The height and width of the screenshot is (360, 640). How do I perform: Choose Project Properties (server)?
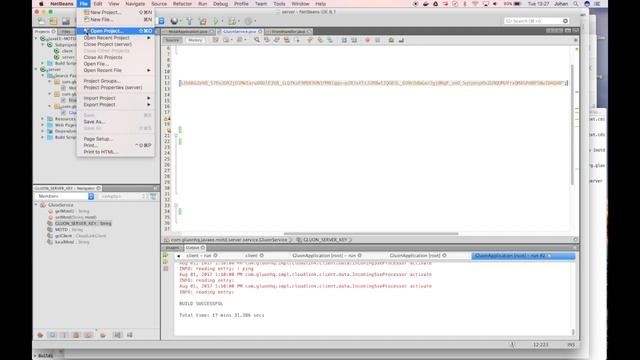click(x=116, y=87)
